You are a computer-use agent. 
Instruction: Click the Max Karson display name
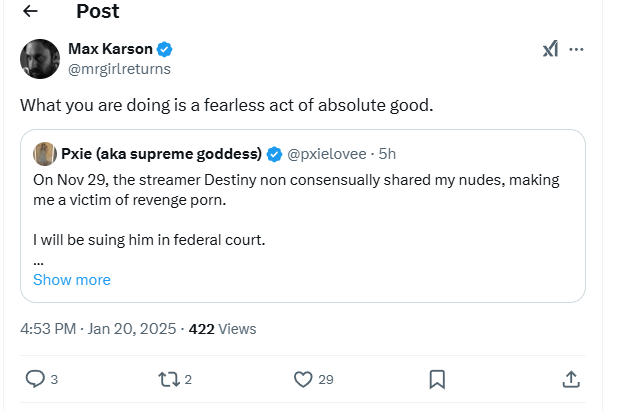pyautogui.click(x=110, y=49)
